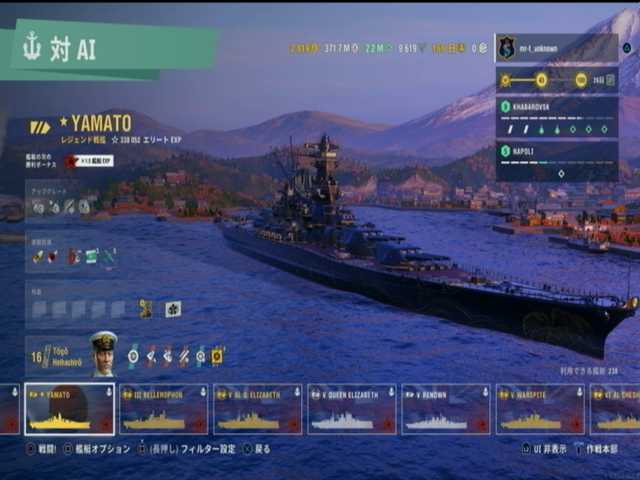Select the Yamato ship card in carousel
Viewport: 640px width, 480px height.
pyautogui.click(x=69, y=409)
